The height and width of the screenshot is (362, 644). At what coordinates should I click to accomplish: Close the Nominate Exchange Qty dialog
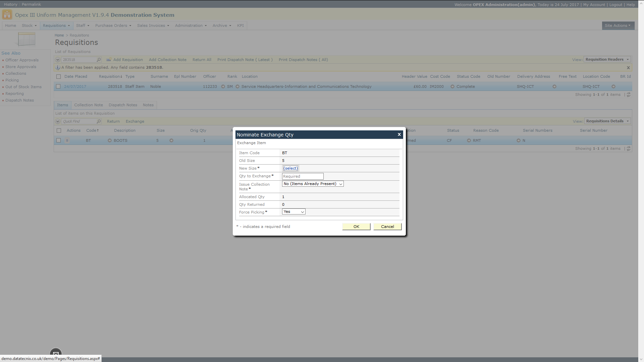(x=399, y=134)
